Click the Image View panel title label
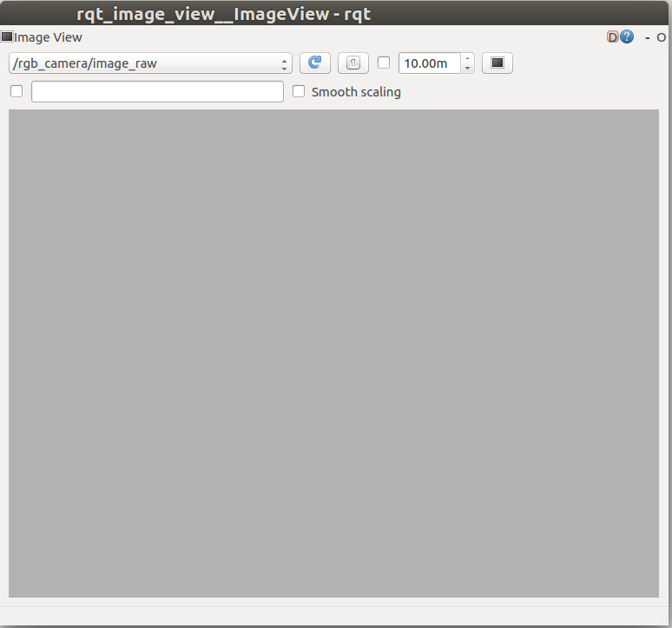Viewport: 672px width, 628px height. (x=48, y=37)
